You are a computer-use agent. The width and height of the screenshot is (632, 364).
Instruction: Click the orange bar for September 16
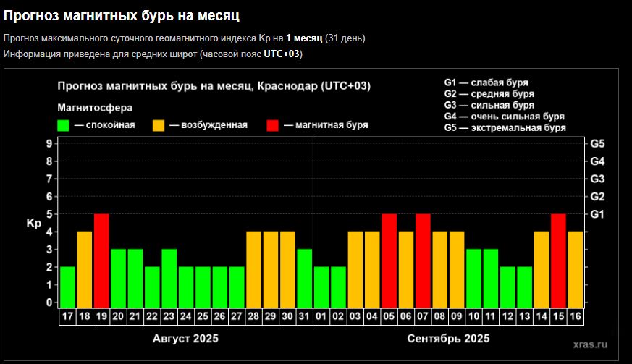coord(576,270)
